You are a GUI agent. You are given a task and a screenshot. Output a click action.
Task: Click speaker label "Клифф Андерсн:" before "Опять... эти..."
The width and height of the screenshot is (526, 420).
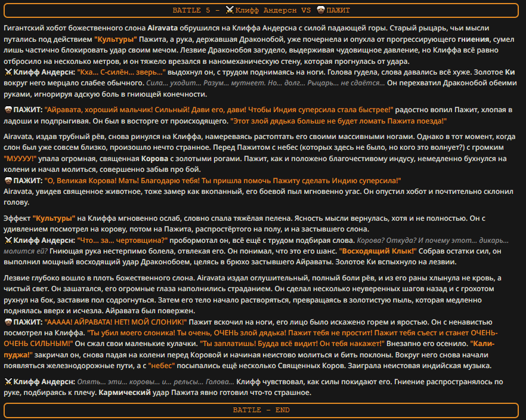coord(44,382)
